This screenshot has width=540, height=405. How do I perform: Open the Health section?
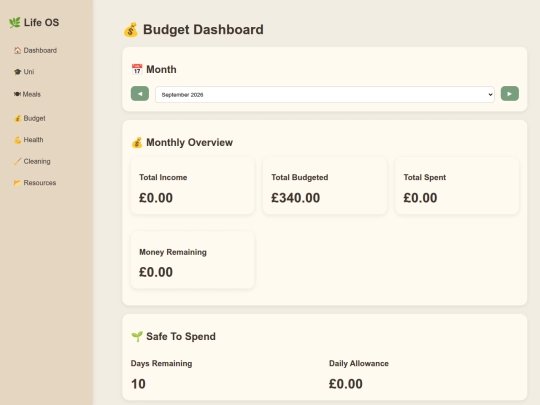tap(29, 140)
